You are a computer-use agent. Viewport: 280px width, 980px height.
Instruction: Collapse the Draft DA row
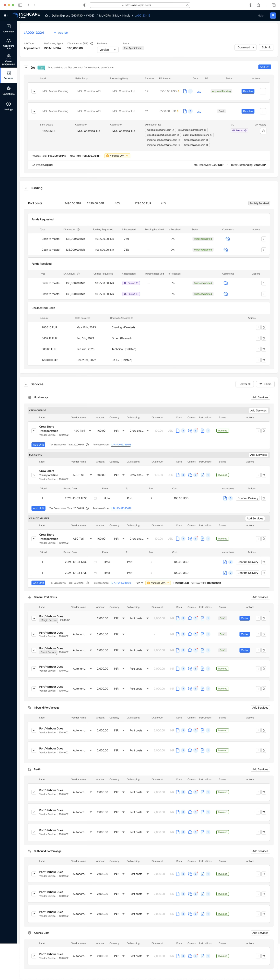point(34,111)
